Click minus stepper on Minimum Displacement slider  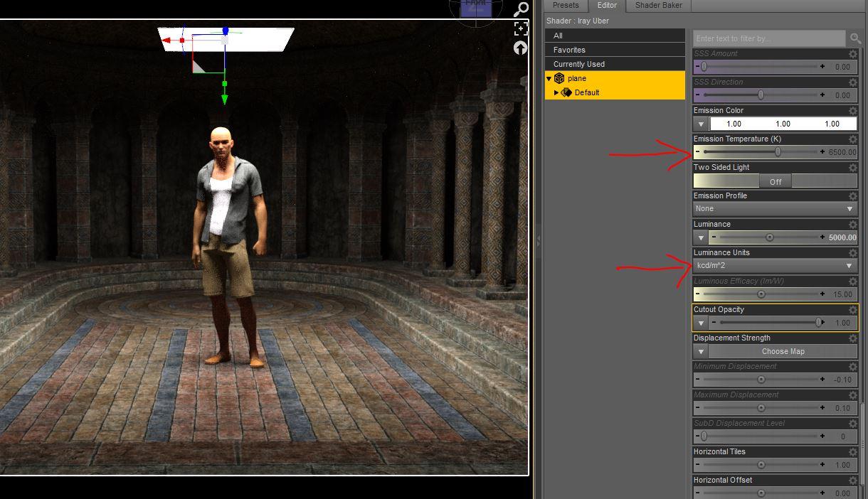coord(698,380)
